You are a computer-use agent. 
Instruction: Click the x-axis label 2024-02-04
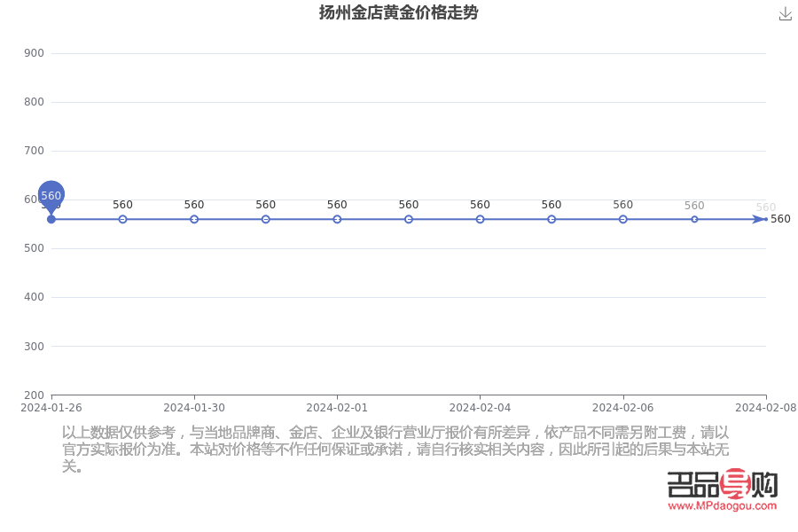coord(480,408)
